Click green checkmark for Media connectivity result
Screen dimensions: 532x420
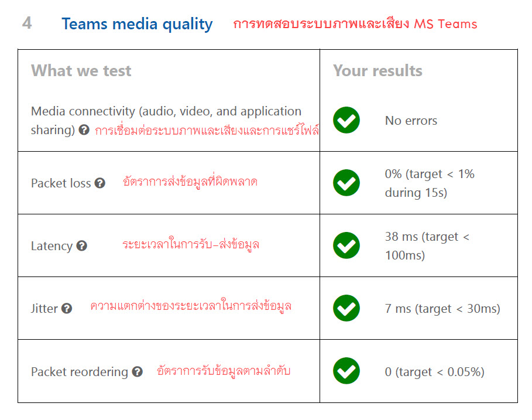[x=346, y=121]
